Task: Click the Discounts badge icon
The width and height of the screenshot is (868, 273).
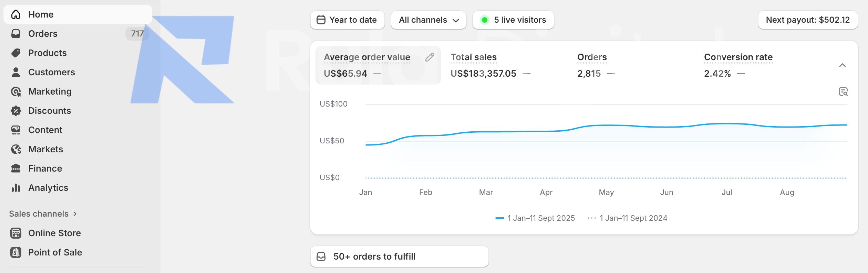Action: point(16,111)
